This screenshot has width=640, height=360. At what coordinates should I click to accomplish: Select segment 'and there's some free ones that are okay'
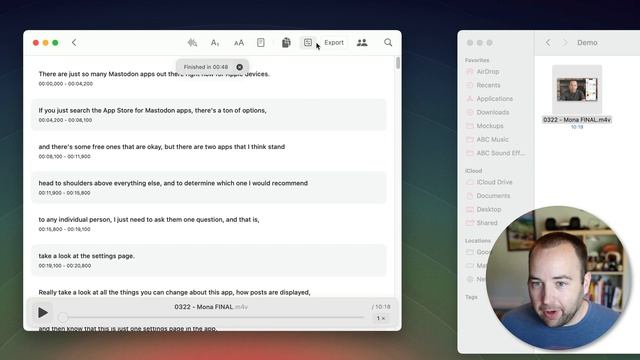coord(209,151)
